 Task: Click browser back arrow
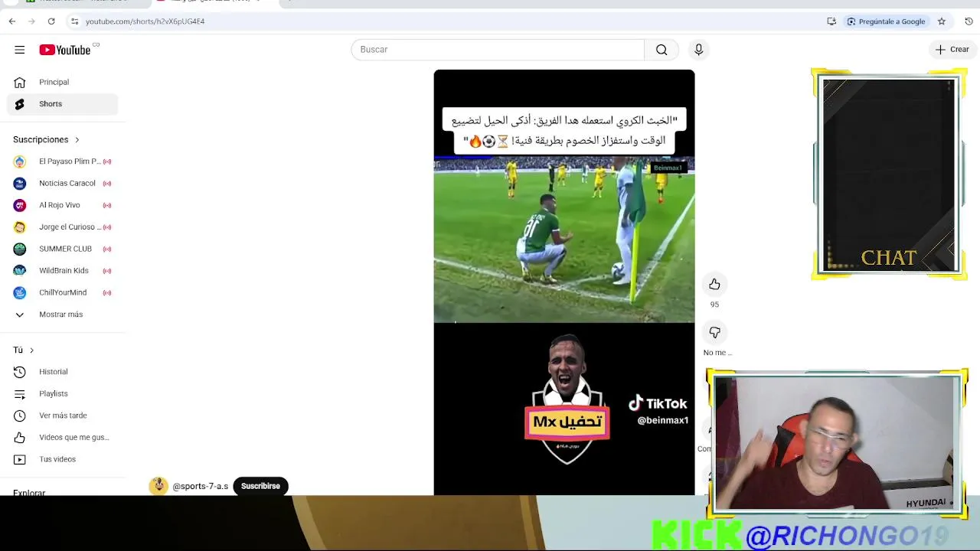pos(12,21)
